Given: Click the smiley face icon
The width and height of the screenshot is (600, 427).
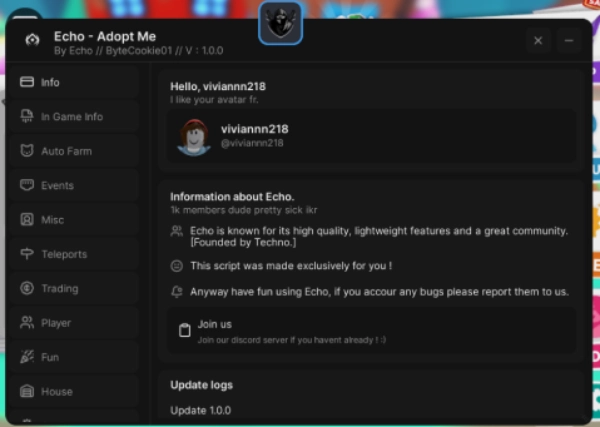Looking at the screenshot, I should 176,266.
